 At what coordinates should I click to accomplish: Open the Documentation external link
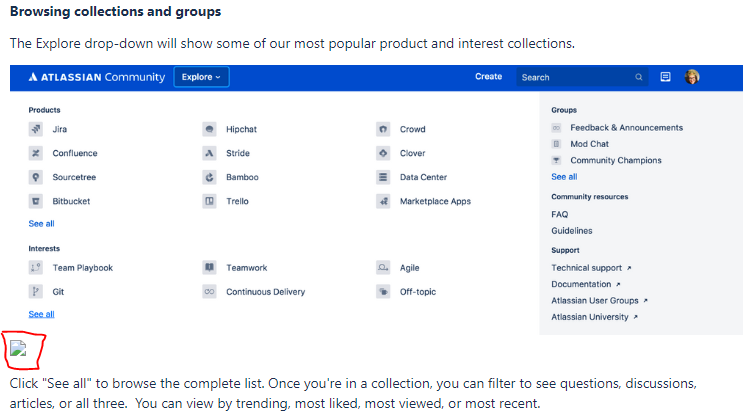pos(586,284)
